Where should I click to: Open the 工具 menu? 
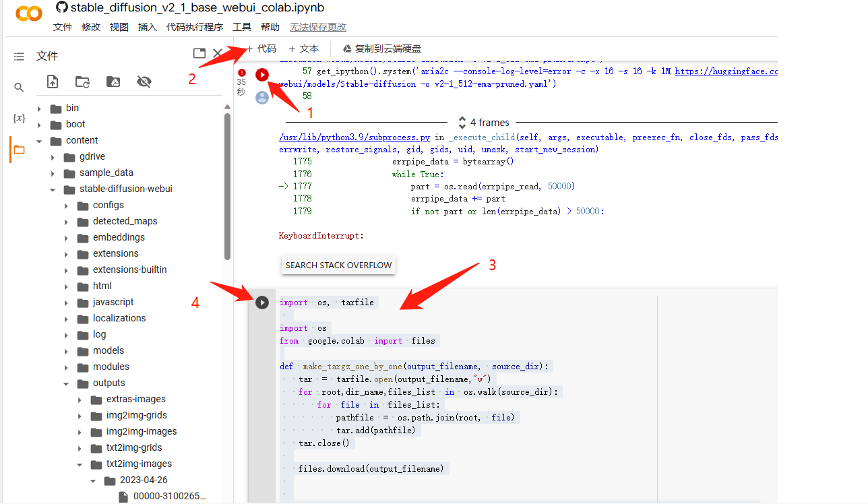tap(242, 27)
